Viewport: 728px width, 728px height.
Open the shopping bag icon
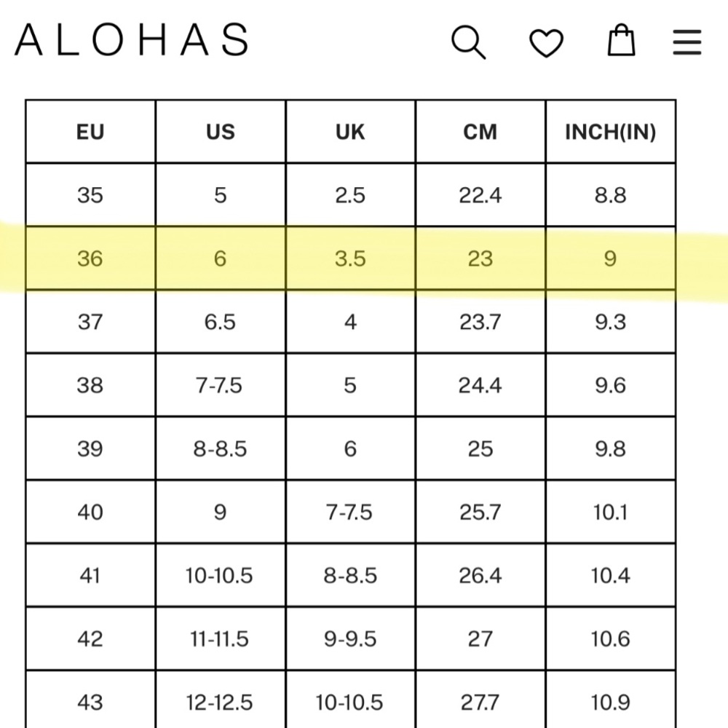(x=621, y=40)
